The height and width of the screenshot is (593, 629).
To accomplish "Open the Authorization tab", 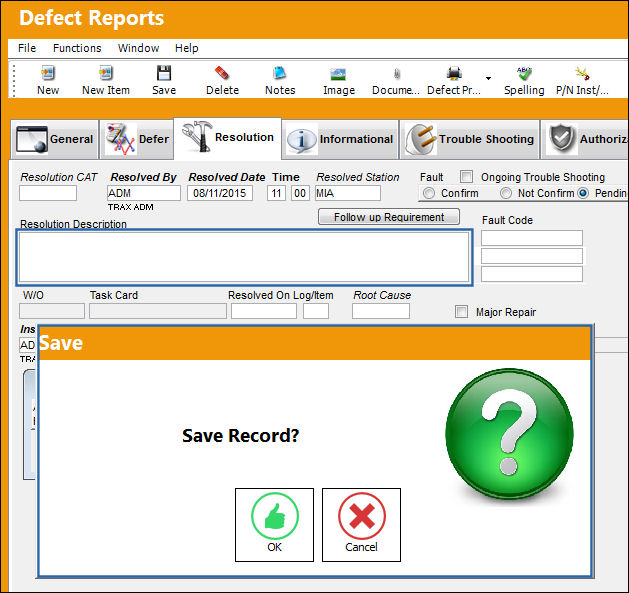I will [585, 139].
